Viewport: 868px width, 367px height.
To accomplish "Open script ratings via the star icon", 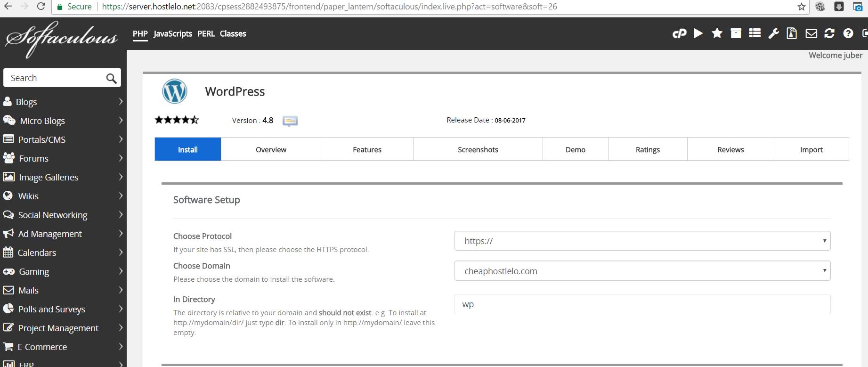I will point(717,33).
